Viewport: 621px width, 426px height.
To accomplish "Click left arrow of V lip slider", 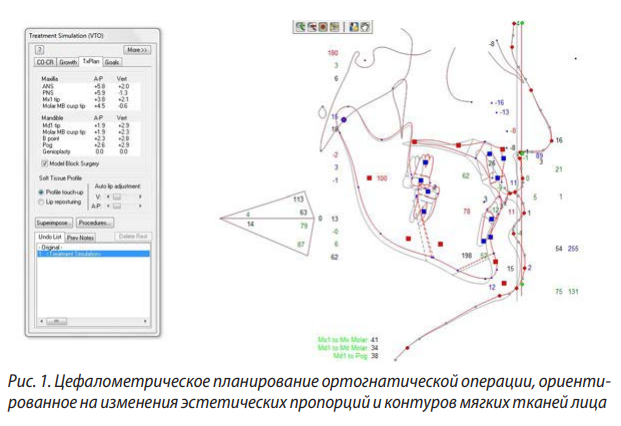I will [x=108, y=196].
